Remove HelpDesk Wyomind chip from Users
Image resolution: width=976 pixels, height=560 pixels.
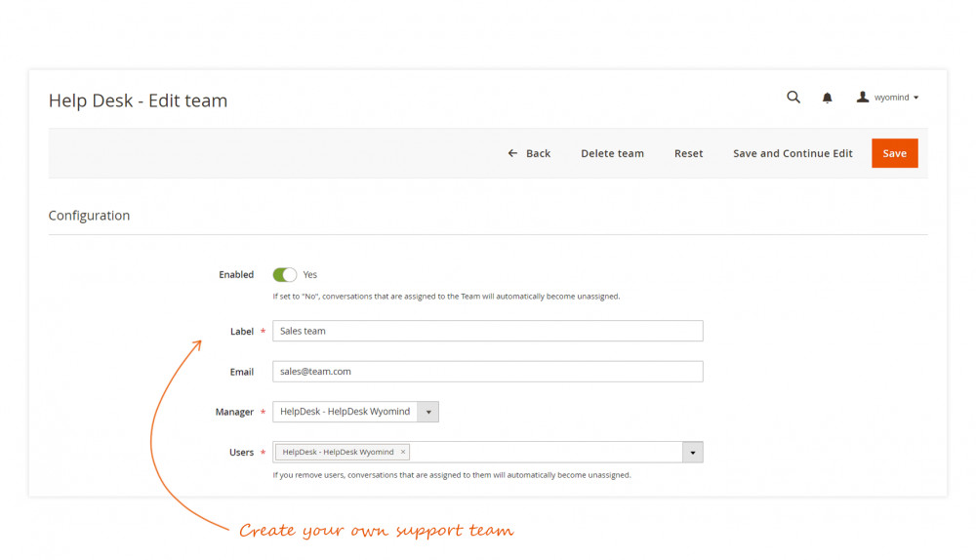pyautogui.click(x=403, y=453)
